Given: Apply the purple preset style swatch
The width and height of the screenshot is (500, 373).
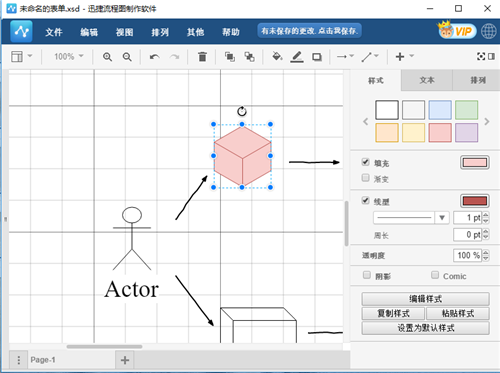Looking at the screenshot, I should click(x=467, y=132).
